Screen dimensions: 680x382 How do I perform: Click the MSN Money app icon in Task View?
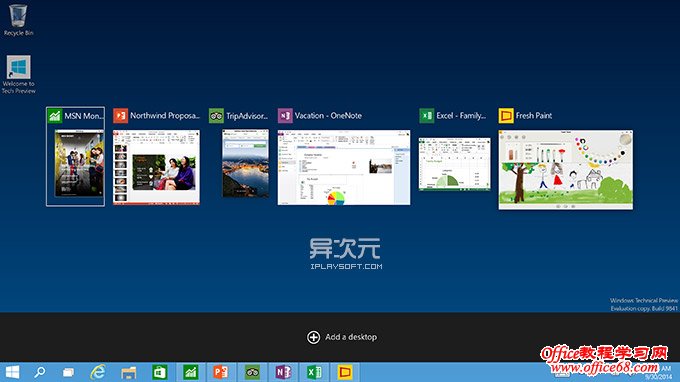(55, 116)
